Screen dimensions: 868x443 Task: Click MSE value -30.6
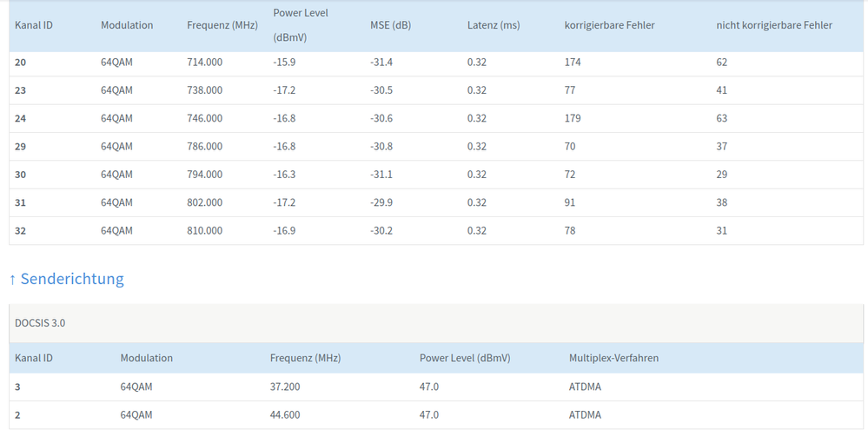[x=381, y=118]
